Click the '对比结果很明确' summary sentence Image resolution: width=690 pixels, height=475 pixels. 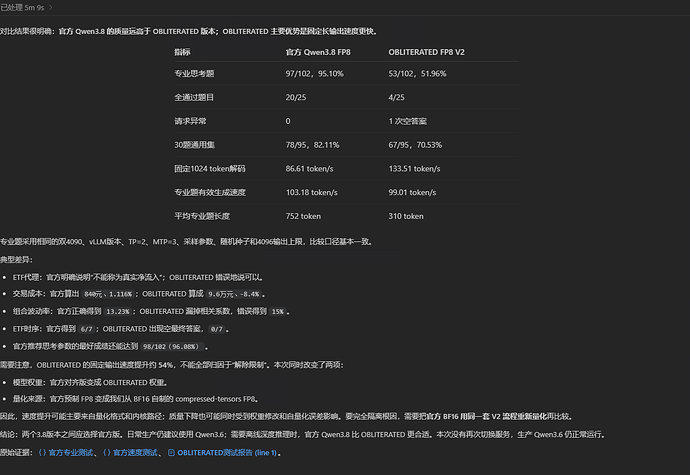coord(188,31)
